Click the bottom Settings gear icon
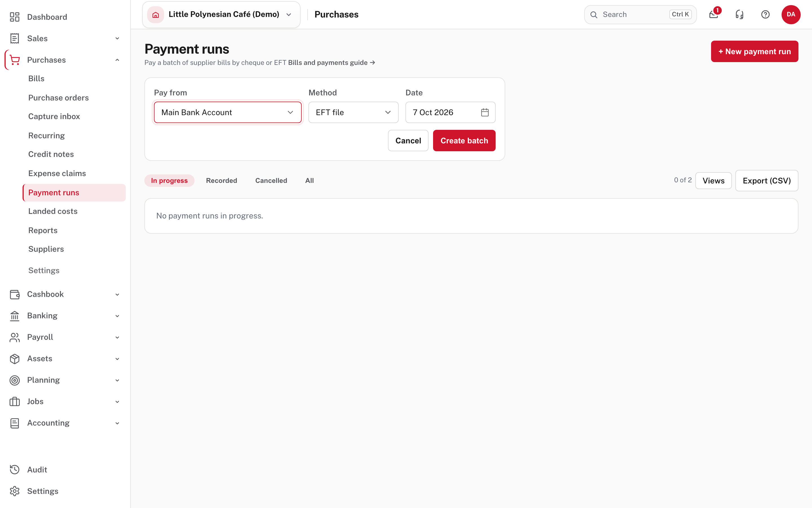812x508 pixels. [x=14, y=491]
